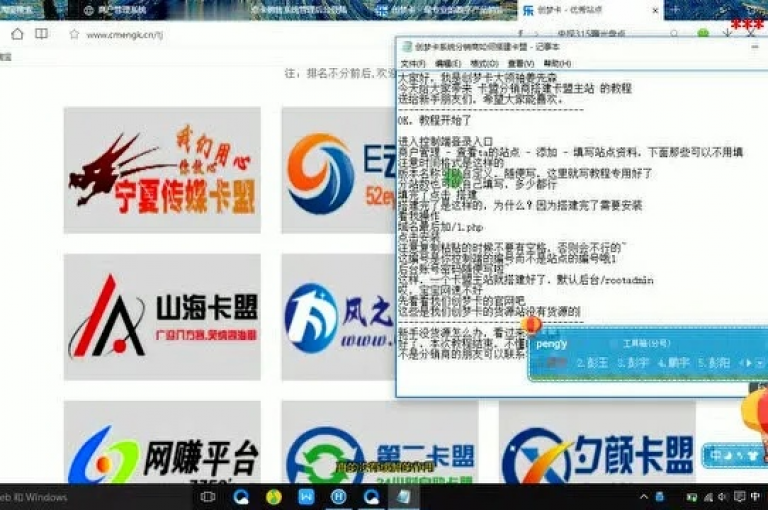Click the browser search magnifier icon
The height and width of the screenshot is (510, 768).
(674, 33)
